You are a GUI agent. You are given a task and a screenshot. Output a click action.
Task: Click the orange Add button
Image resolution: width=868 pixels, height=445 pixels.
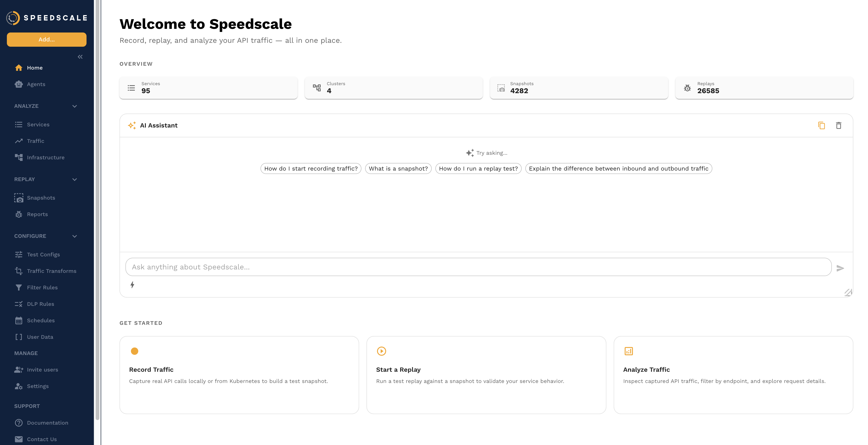click(46, 39)
